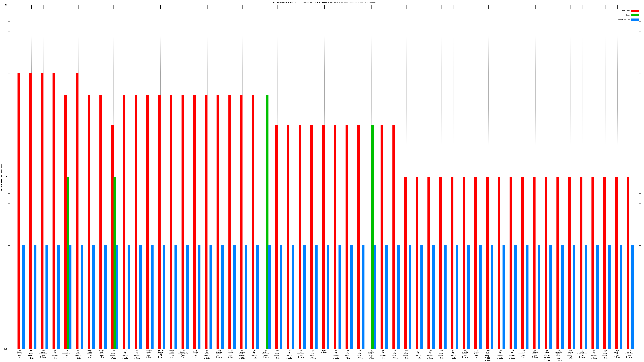Click the ips.backscatterer.org 7 hops axis label
This screenshot has width=644, height=362.
[x=523, y=354]
